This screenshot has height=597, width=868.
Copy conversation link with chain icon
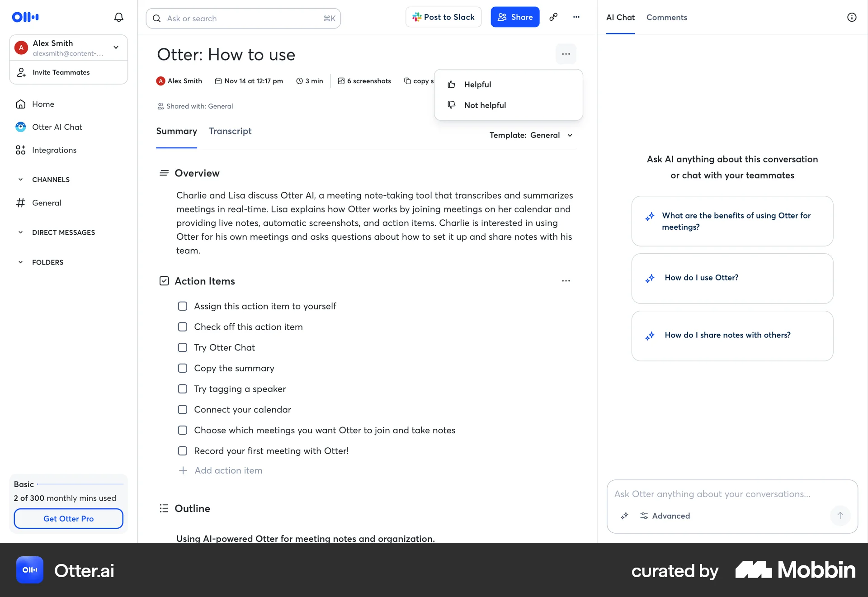click(553, 17)
